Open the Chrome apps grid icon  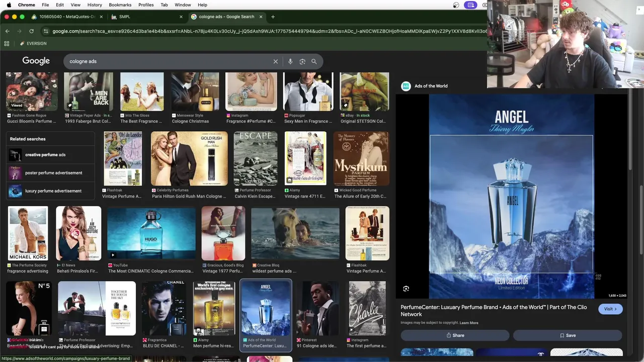click(7, 44)
